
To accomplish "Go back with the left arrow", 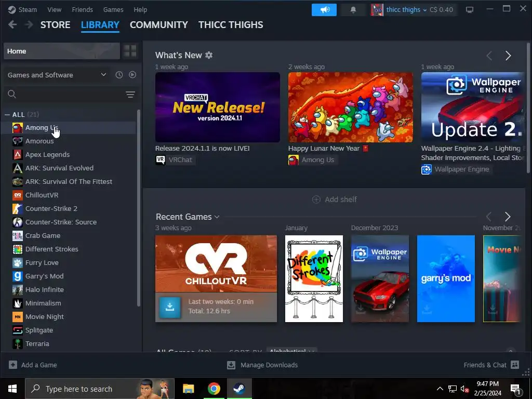I will click(x=12, y=24).
